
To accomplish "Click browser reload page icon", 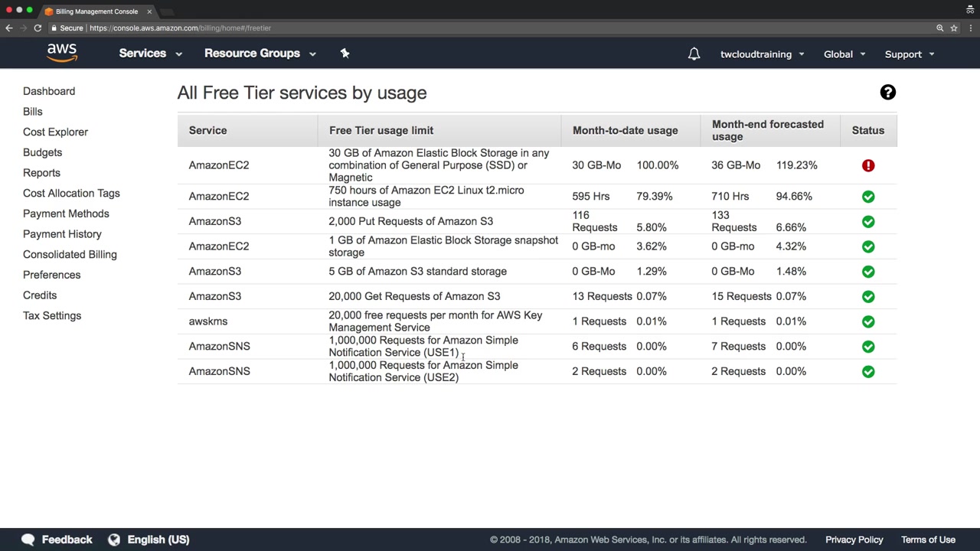I will [38, 28].
